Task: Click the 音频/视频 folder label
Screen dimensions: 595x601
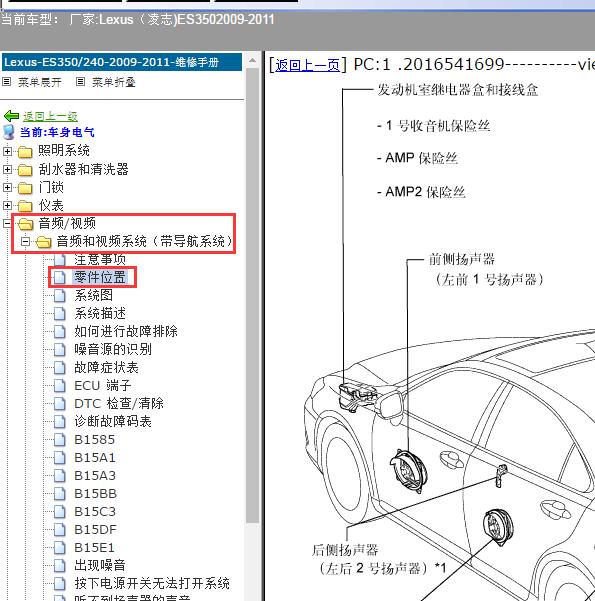Action: (x=67, y=223)
